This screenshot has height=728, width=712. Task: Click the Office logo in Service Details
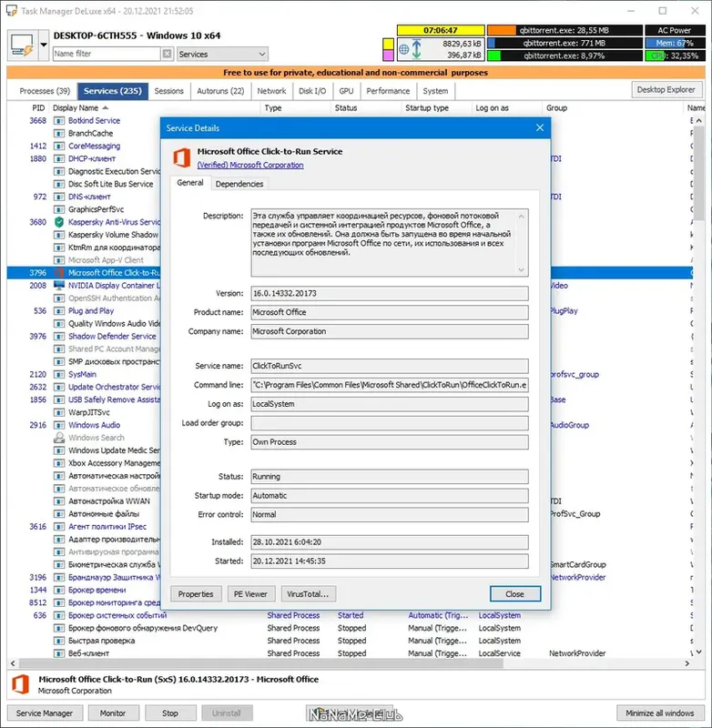[181, 157]
